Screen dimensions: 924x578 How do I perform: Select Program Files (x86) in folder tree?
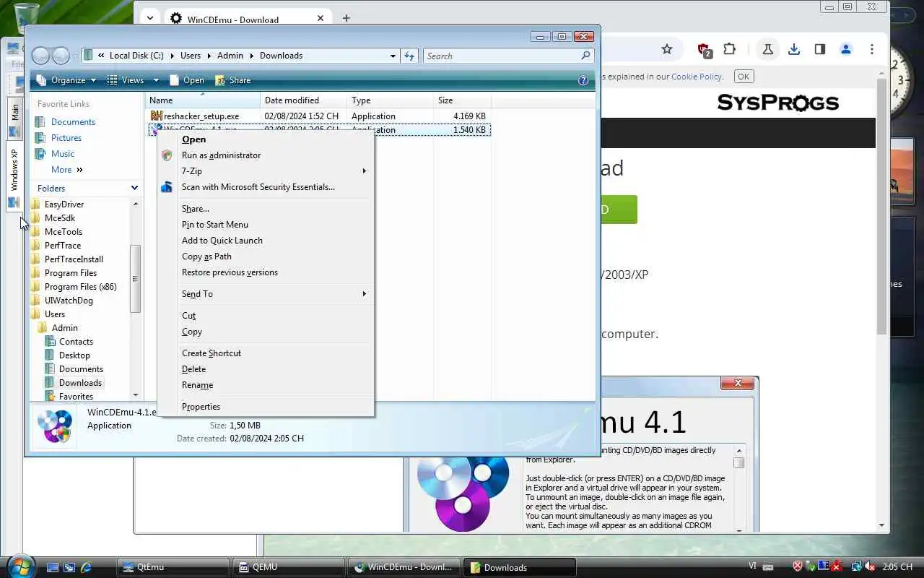tap(80, 287)
